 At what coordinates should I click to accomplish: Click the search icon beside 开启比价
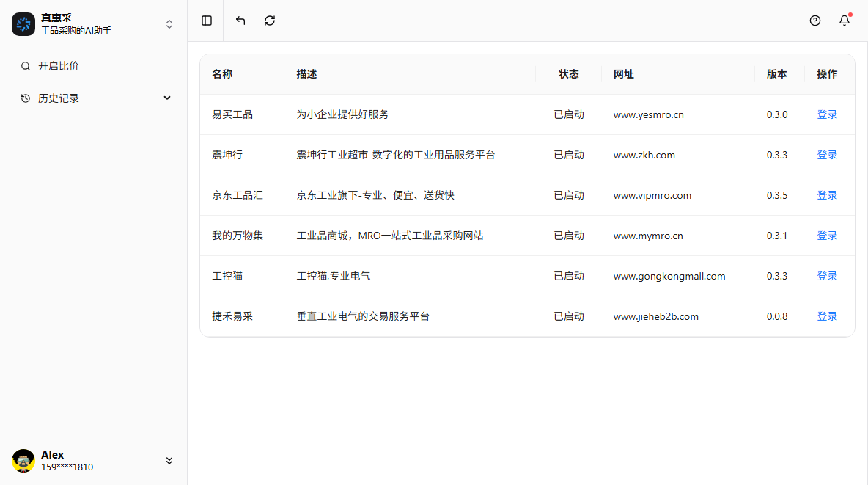pos(26,66)
